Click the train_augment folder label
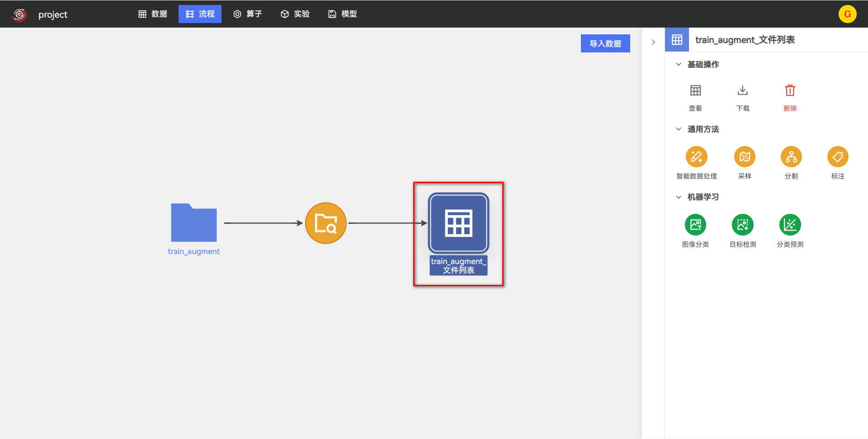The width and height of the screenshot is (868, 439). (194, 251)
